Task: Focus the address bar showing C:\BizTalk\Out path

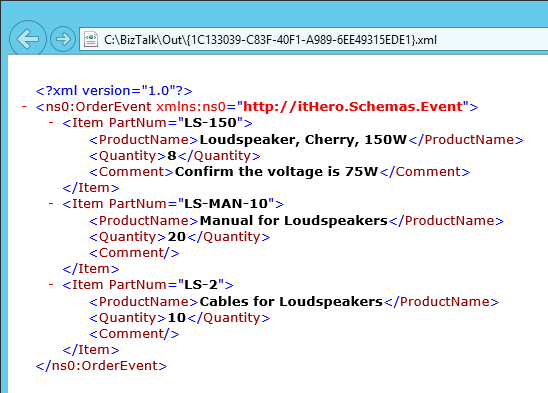Action: pyautogui.click(x=313, y=40)
